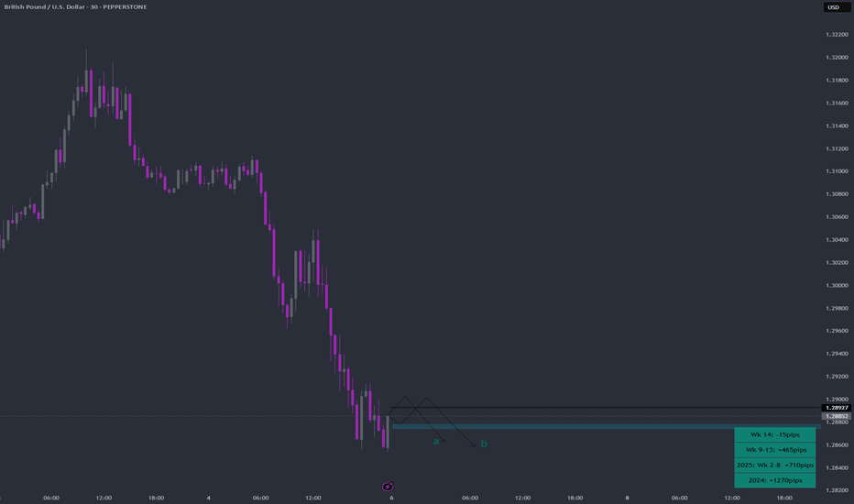854x504 pixels.
Task: Click the 1.28852 grey current price label
Action: (x=836, y=416)
